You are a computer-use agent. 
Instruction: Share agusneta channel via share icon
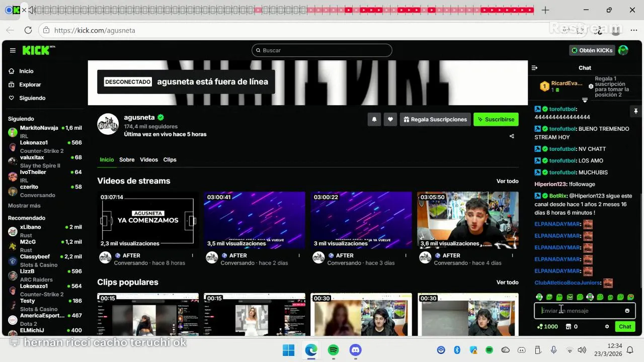(512, 136)
